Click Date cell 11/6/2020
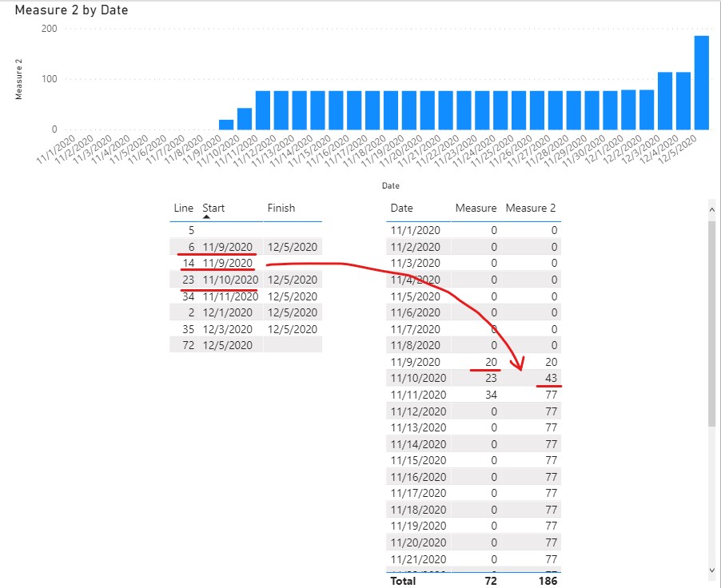 pyautogui.click(x=415, y=312)
